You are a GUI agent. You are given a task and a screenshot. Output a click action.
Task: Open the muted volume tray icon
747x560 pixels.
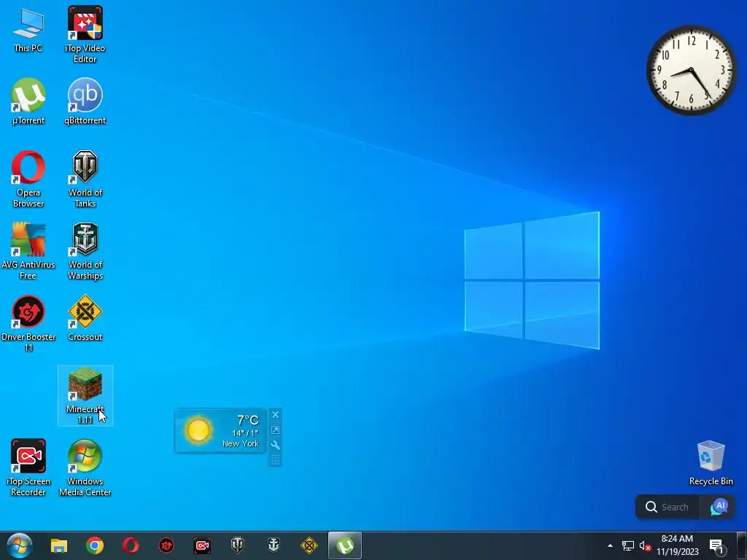click(x=645, y=545)
